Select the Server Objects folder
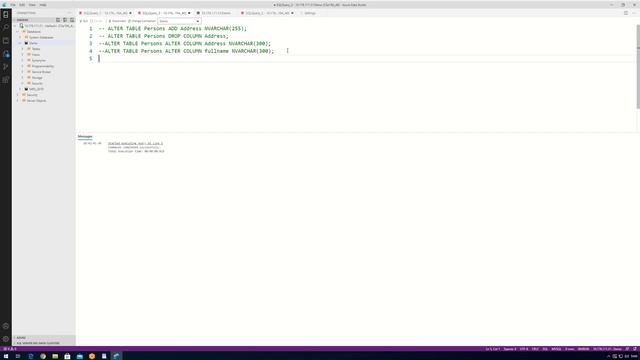 coord(36,100)
